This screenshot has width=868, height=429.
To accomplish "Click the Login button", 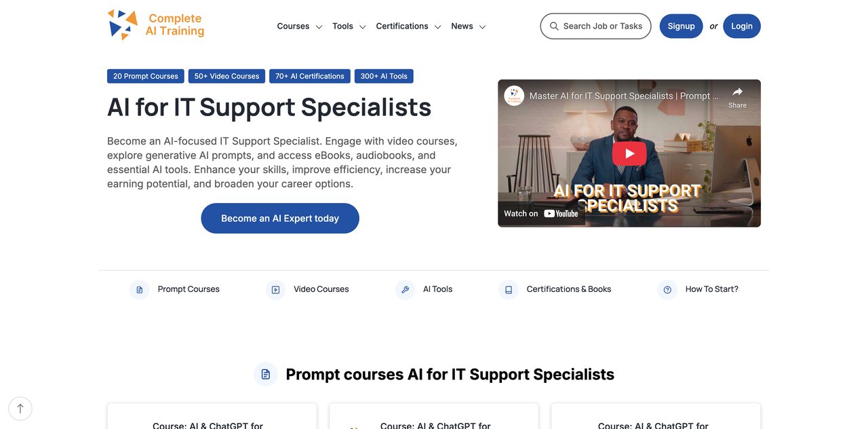I will [742, 26].
